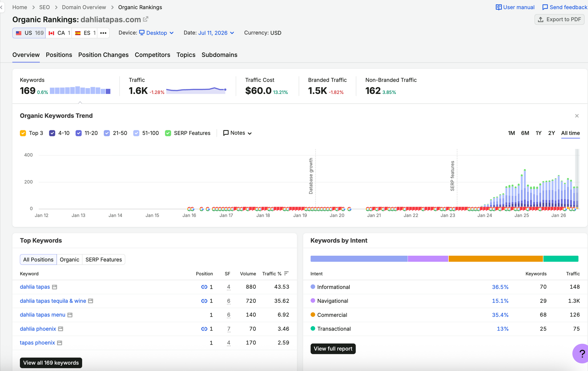Open SERP icon for dahlia tapas tequila & wine
588x371 pixels.
tap(91, 301)
